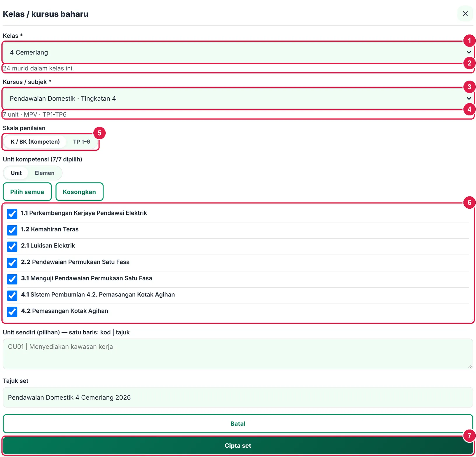Click the 'Unit kompetensi (7/7 dipilih)' label

(43, 159)
